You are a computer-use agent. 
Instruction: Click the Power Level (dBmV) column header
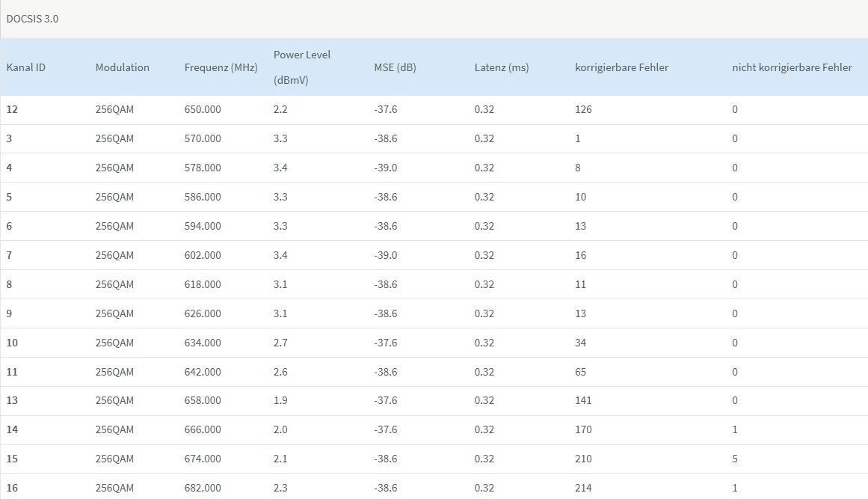301,67
